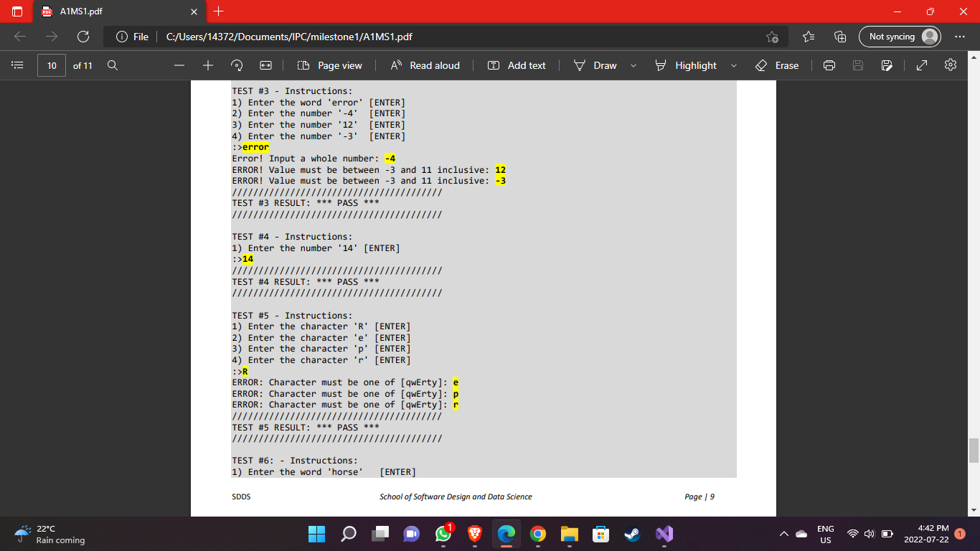Click the text 'TEST #4 - Instructions:'
The height and width of the screenshot is (551, 980).
(292, 237)
